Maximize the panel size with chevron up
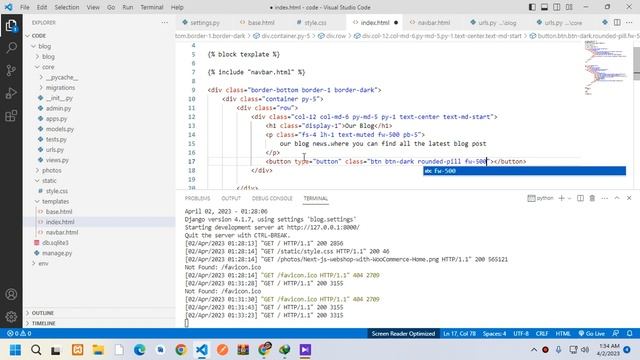This screenshot has height=360, width=640. pos(617,198)
